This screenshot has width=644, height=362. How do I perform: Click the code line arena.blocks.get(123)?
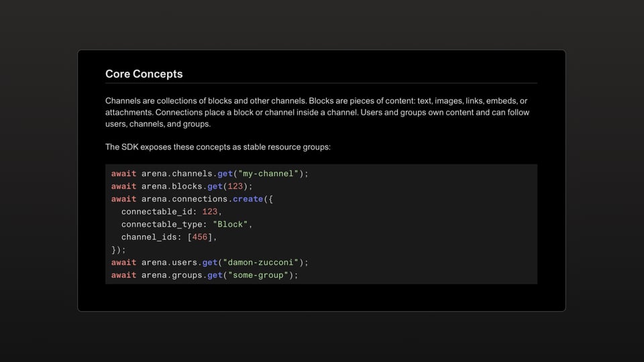coord(182,186)
